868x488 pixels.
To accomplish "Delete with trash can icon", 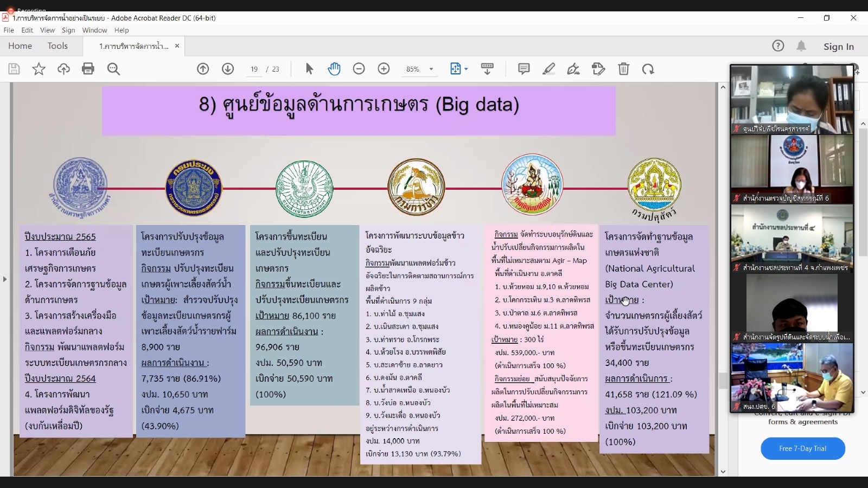I will point(623,69).
